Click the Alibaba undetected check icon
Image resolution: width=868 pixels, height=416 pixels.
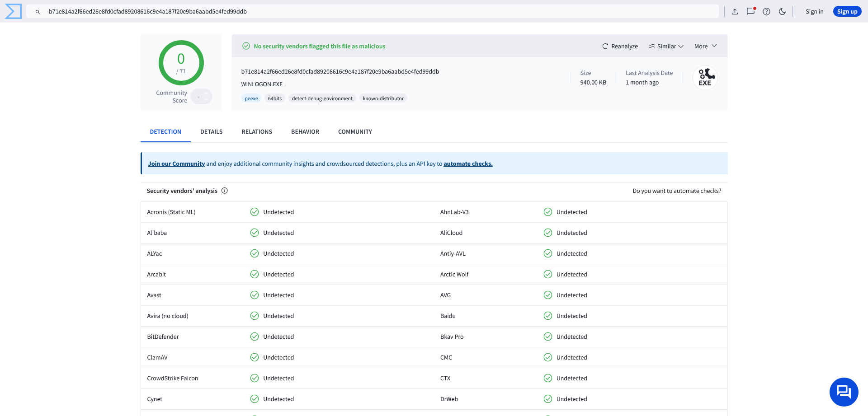click(255, 233)
